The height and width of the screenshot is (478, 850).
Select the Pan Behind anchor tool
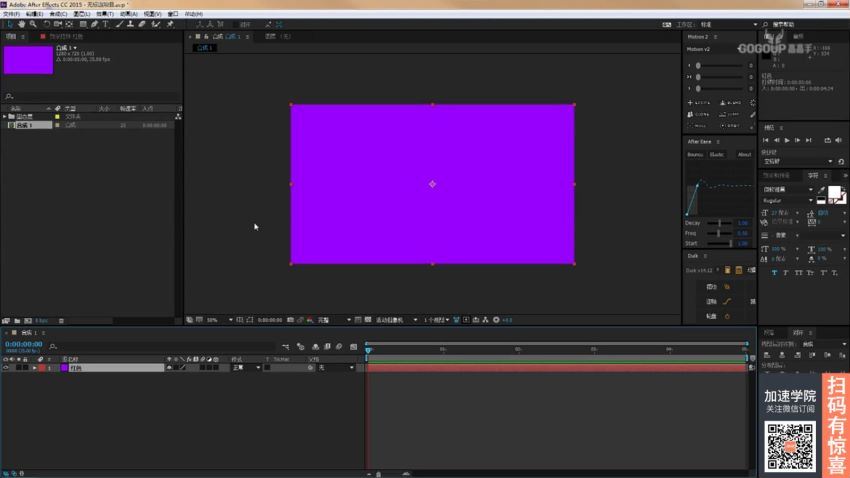pyautogui.click(x=69, y=24)
